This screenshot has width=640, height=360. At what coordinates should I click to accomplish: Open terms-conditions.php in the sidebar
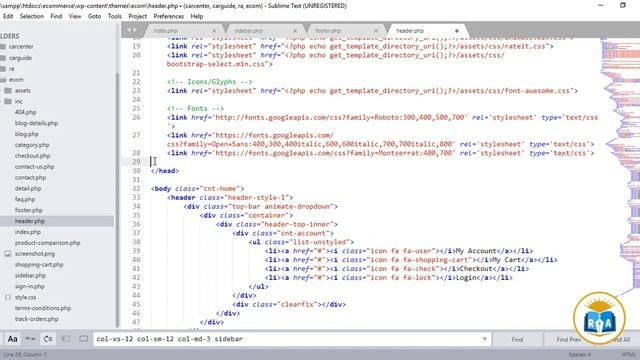coord(43,308)
